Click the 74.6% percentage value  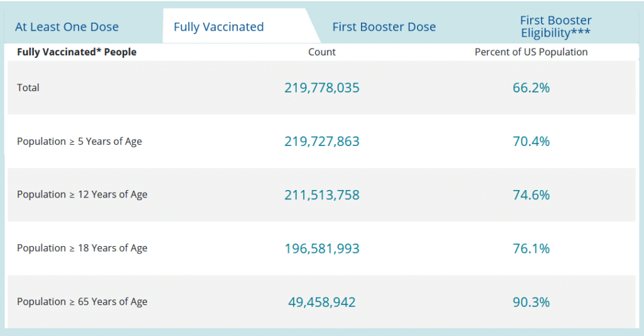(x=531, y=194)
